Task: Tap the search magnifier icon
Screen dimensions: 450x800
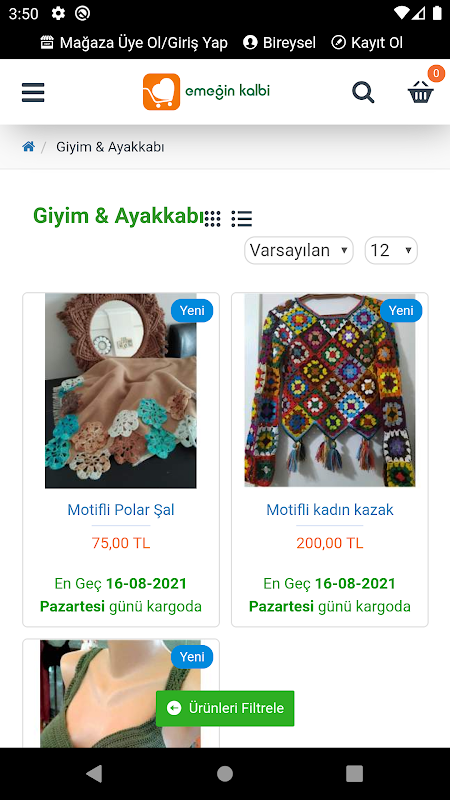Action: pos(363,92)
